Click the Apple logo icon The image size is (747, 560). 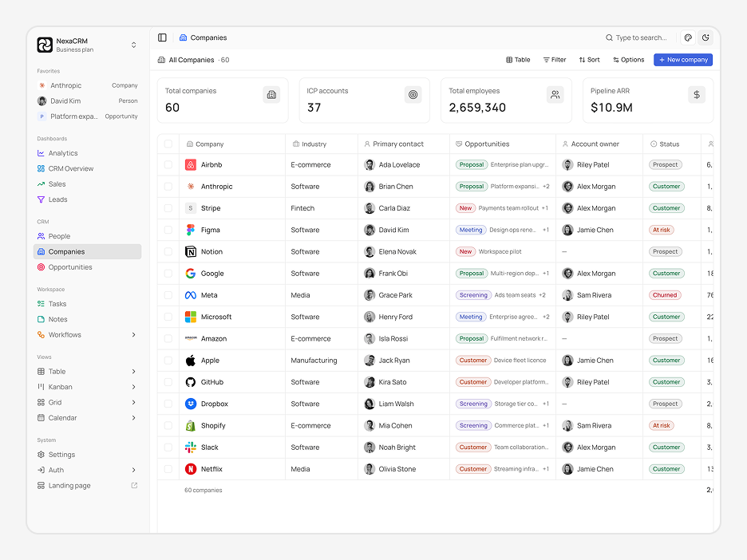[x=191, y=361]
